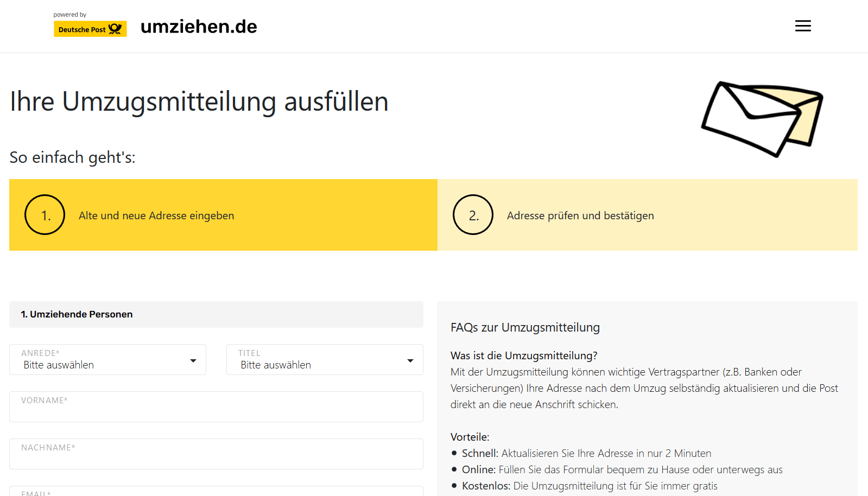The width and height of the screenshot is (868, 496).
Task: Focus the Email input field
Action: click(216, 491)
